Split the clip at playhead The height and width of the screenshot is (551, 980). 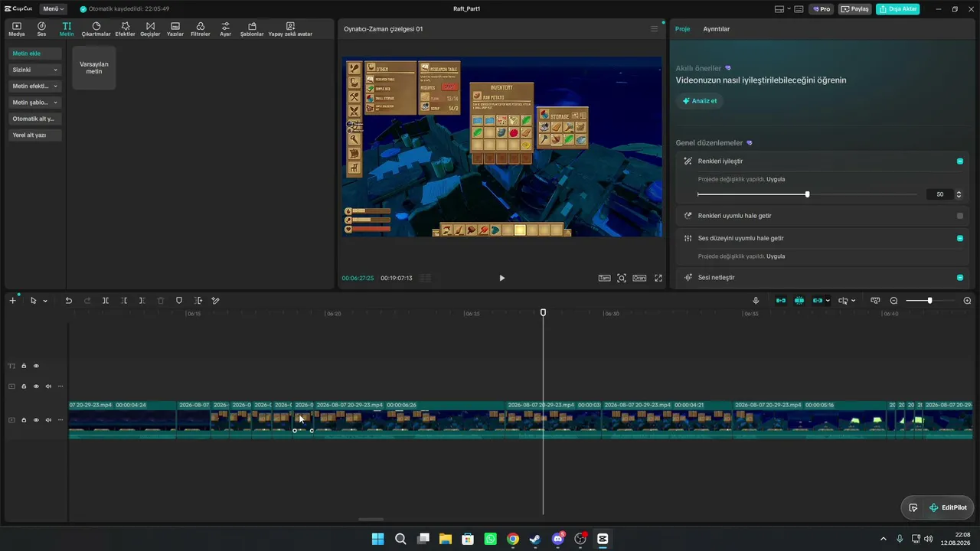106,301
